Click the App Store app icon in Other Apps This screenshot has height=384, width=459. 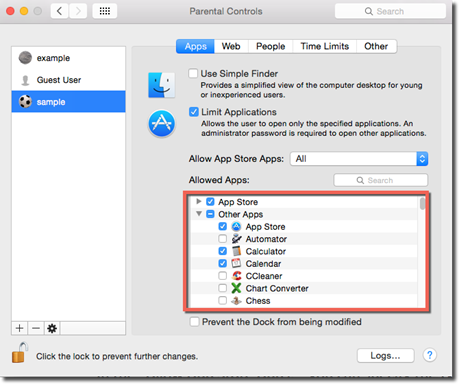pyautogui.click(x=236, y=227)
